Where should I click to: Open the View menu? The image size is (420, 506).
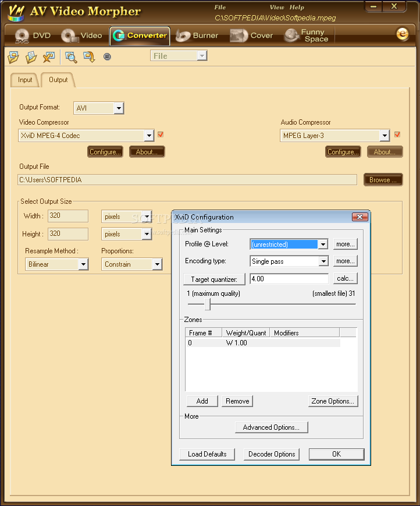coord(277,7)
